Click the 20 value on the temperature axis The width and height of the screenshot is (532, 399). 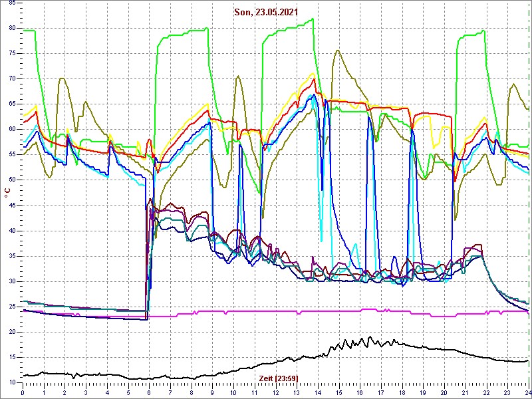(11, 332)
